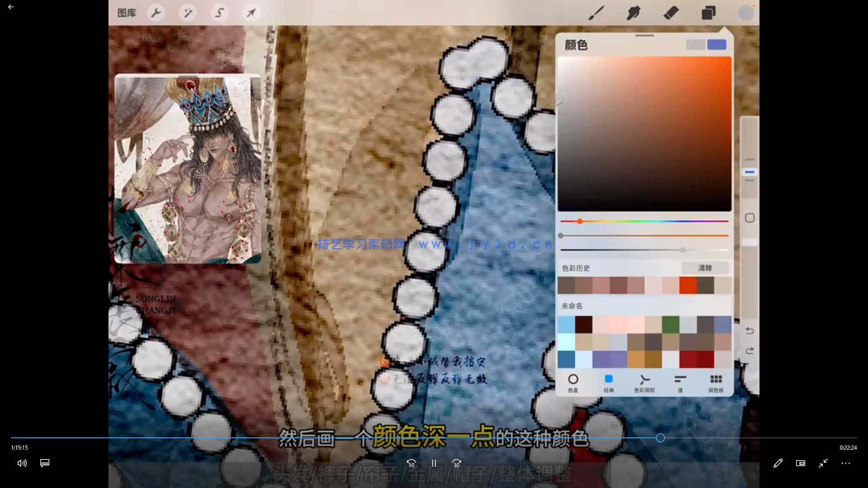Pause the video playback

(x=434, y=463)
